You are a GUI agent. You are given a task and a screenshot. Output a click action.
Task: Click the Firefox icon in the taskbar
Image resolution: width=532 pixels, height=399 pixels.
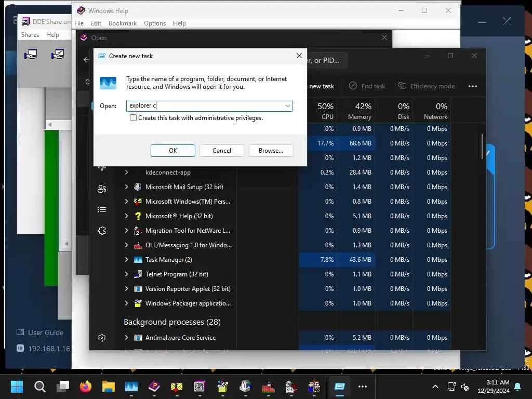pyautogui.click(x=86, y=387)
